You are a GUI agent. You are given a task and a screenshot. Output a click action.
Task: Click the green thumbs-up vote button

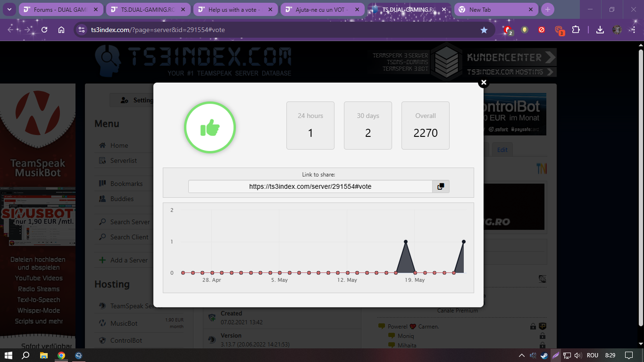(x=210, y=128)
